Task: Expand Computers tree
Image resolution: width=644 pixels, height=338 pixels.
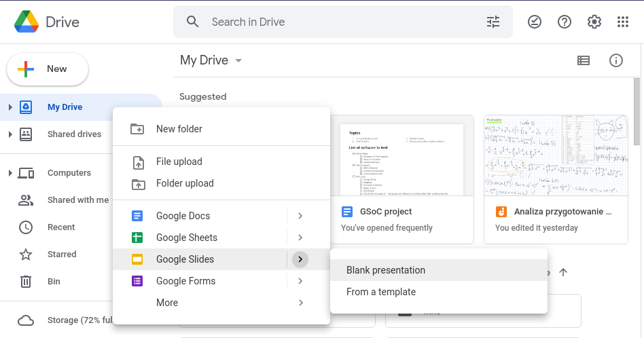Action: coord(10,173)
